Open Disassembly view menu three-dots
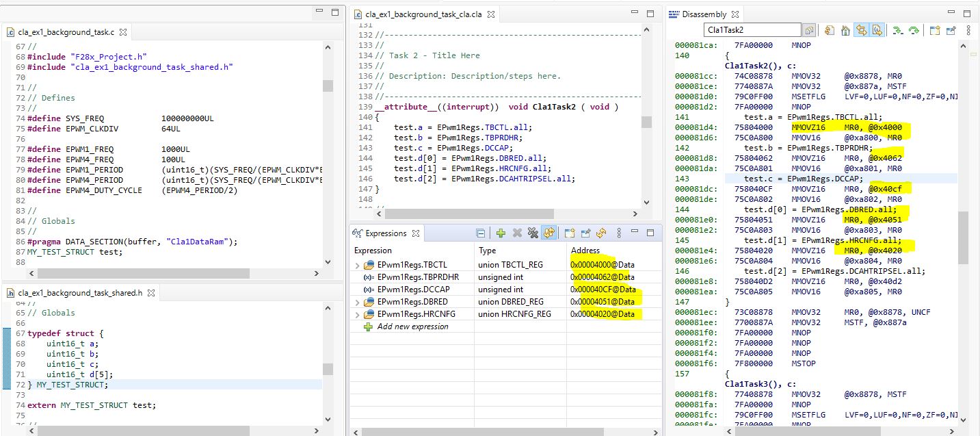The image size is (980, 436). pyautogui.click(x=968, y=30)
